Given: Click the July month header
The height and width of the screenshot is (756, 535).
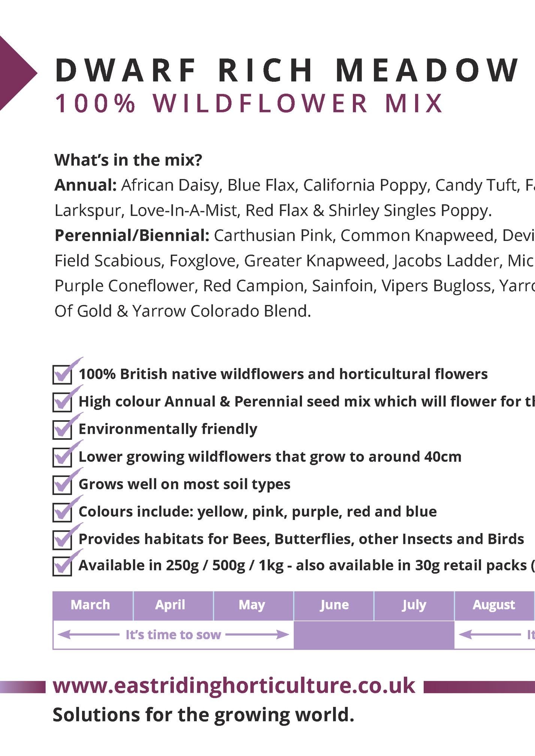Looking at the screenshot, I should tap(414, 605).
